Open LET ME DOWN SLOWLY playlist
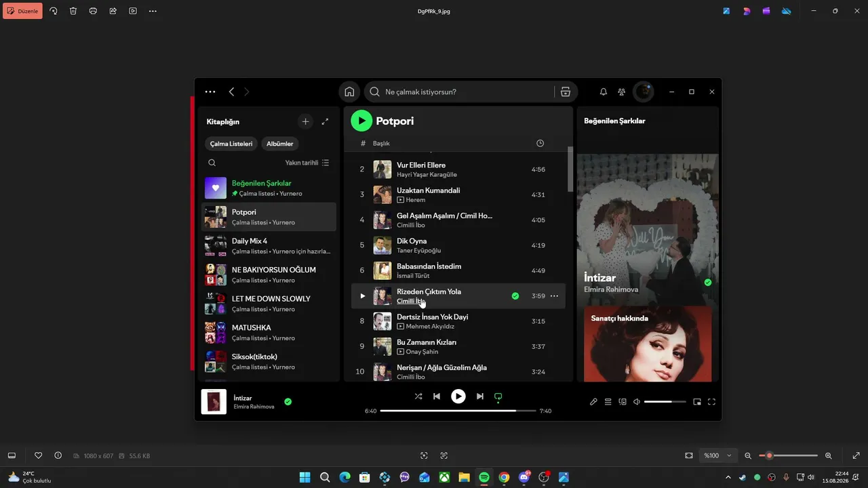The height and width of the screenshot is (488, 868). (x=269, y=304)
